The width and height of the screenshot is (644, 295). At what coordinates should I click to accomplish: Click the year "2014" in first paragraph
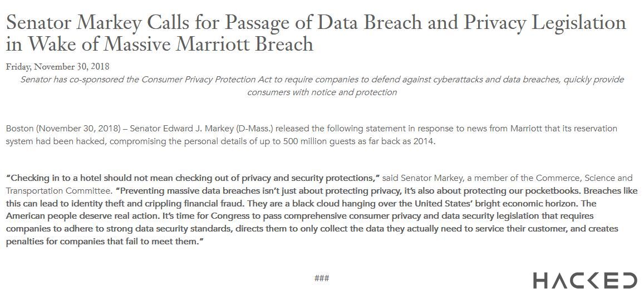coord(424,141)
